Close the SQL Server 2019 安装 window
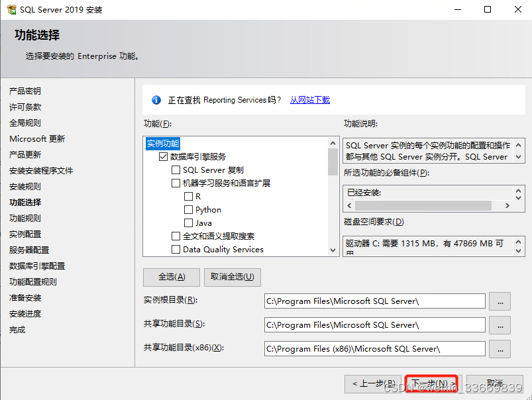The height and width of the screenshot is (400, 532). tap(517, 9)
